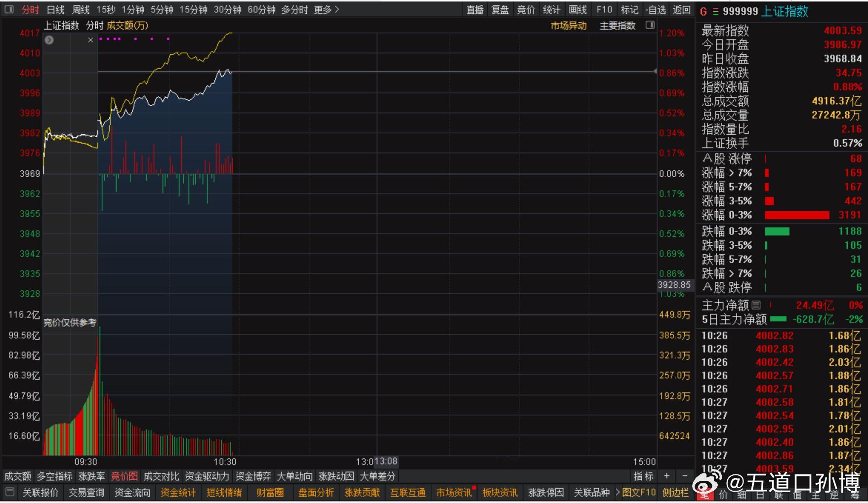Select the 60分钟 period tab

pos(261,9)
